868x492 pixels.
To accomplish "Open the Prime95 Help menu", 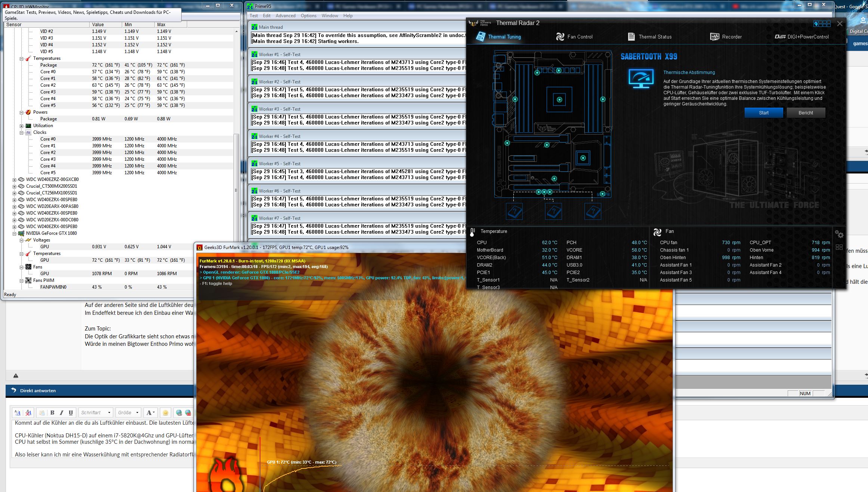I will (348, 16).
